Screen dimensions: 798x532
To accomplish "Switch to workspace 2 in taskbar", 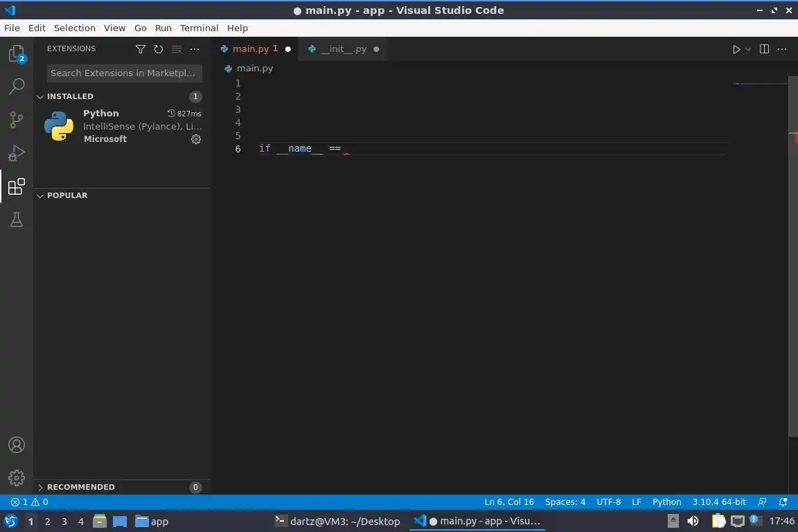I will 47,522.
